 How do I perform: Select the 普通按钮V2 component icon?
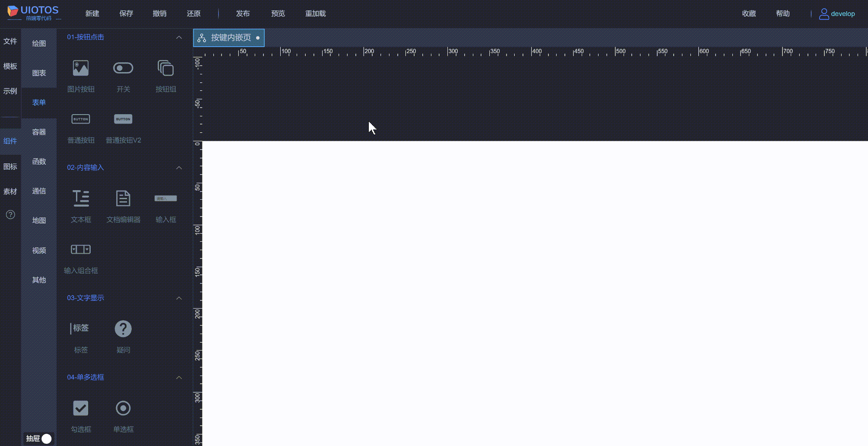pyautogui.click(x=123, y=119)
